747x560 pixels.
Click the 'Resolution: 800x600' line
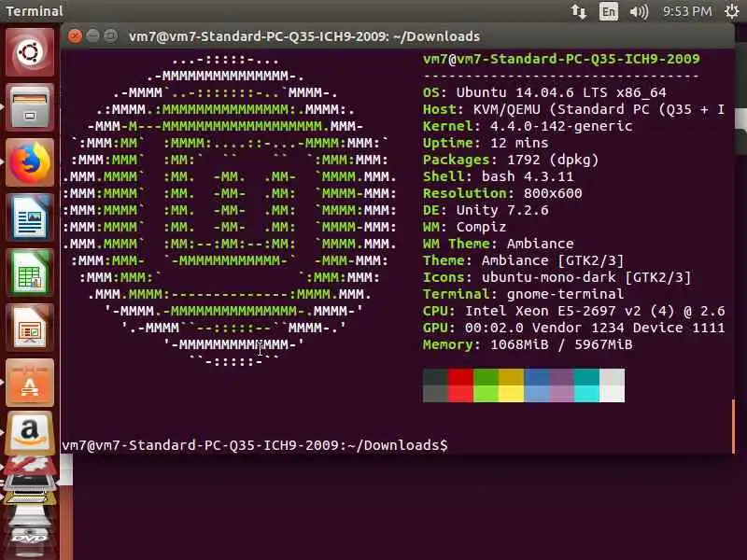[x=502, y=193]
